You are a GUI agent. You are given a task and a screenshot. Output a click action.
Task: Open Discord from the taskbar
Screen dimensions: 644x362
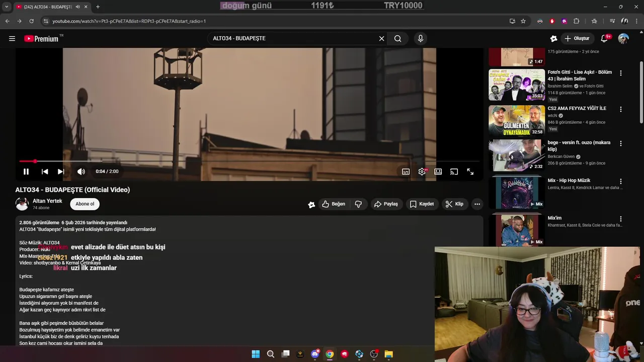[315, 354]
